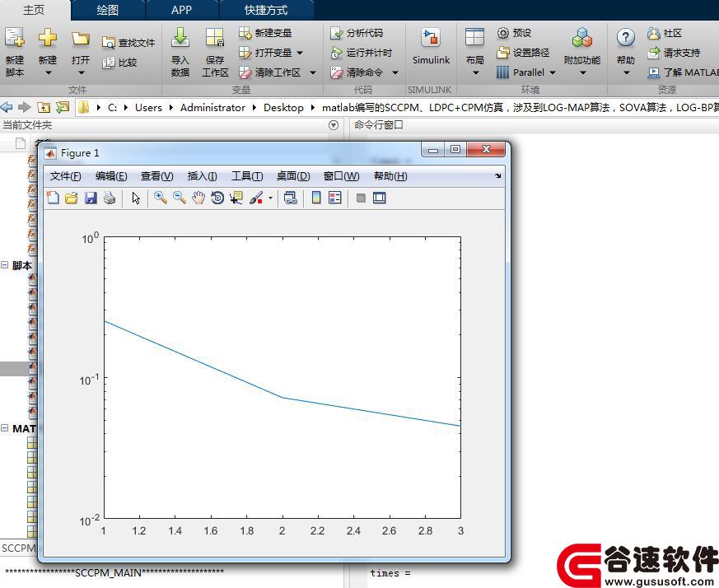
Task: Open Current Folder panel actions dropdown
Action: 334,124
